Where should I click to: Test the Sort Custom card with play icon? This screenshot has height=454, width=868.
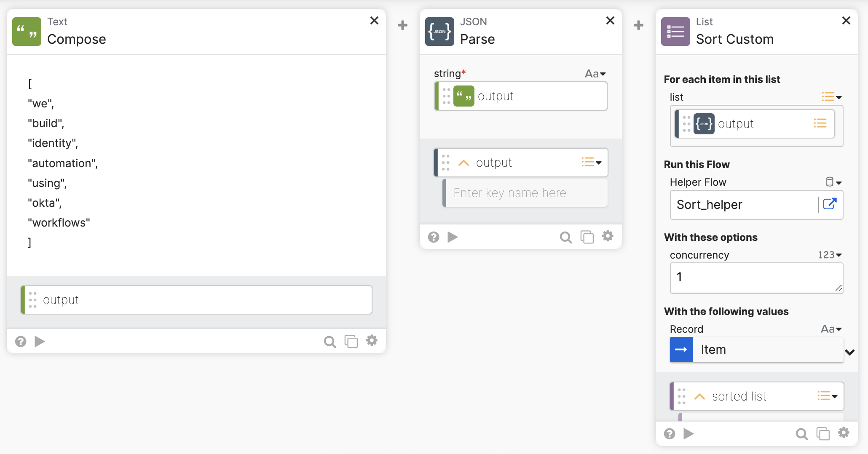[x=689, y=433]
